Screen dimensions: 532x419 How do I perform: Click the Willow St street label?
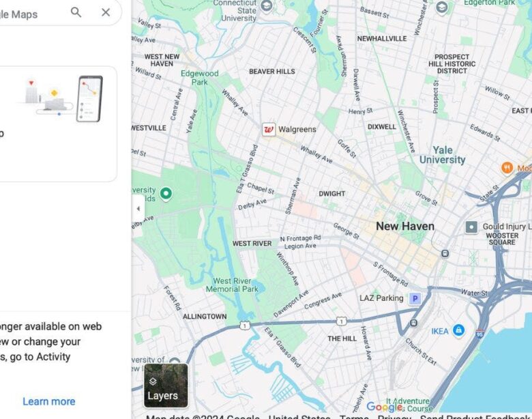point(497,93)
